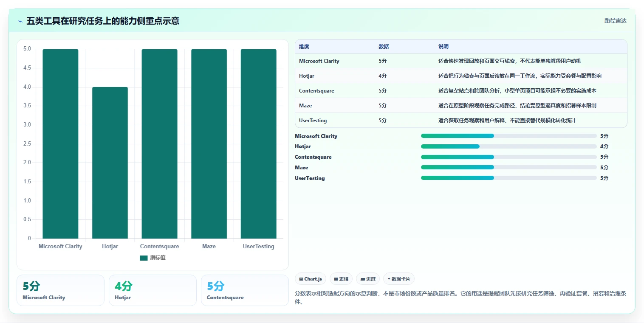Click the shorter Hotjar bar in the chart
This screenshot has width=644, height=323.
110,163
